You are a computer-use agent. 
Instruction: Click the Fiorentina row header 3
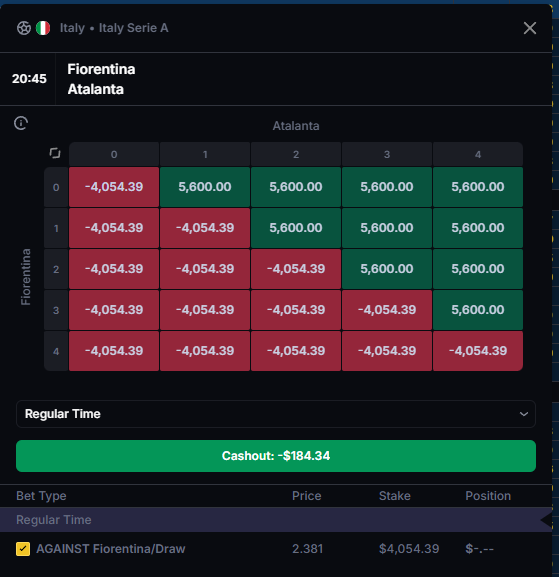pos(56,310)
